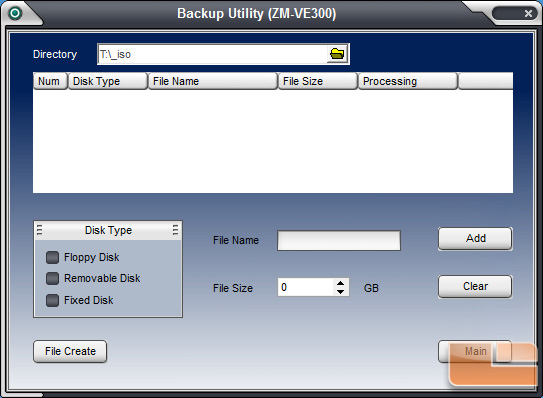Open the directory browse folder icon
Image resolution: width=543 pixels, height=398 pixels.
337,54
